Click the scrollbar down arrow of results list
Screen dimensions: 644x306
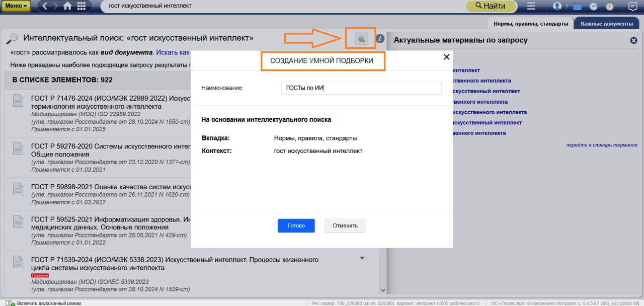(383, 290)
